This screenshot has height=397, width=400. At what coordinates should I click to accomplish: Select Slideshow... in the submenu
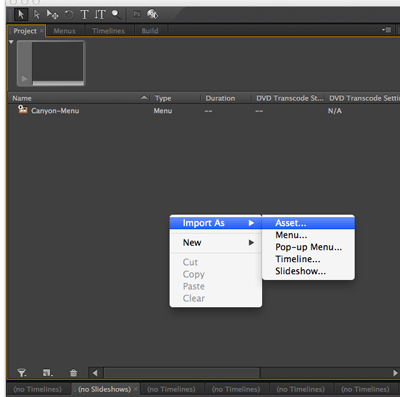click(308, 271)
